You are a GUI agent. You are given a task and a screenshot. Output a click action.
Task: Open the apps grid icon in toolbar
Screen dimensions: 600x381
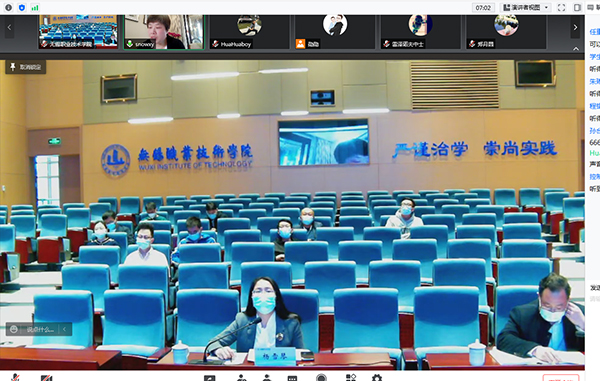tap(351, 378)
